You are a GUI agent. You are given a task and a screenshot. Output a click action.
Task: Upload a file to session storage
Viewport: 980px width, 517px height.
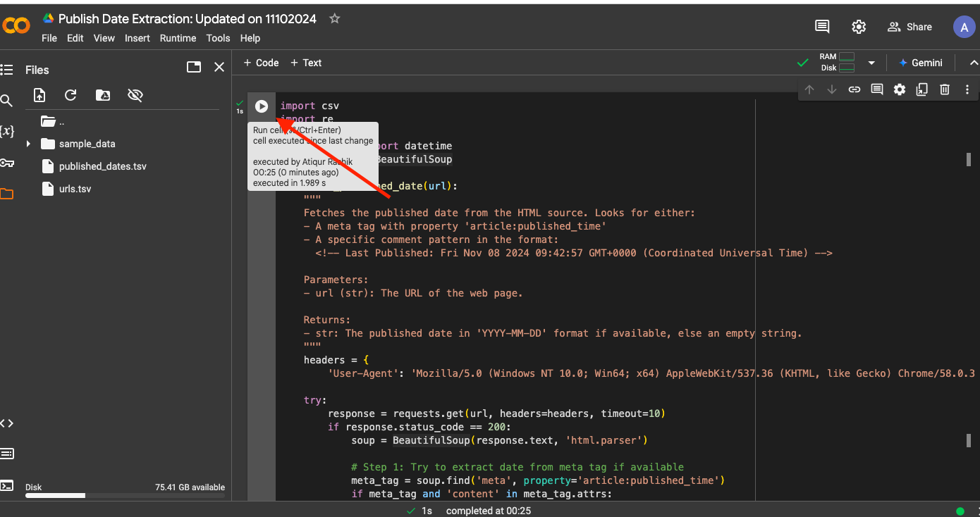click(39, 95)
